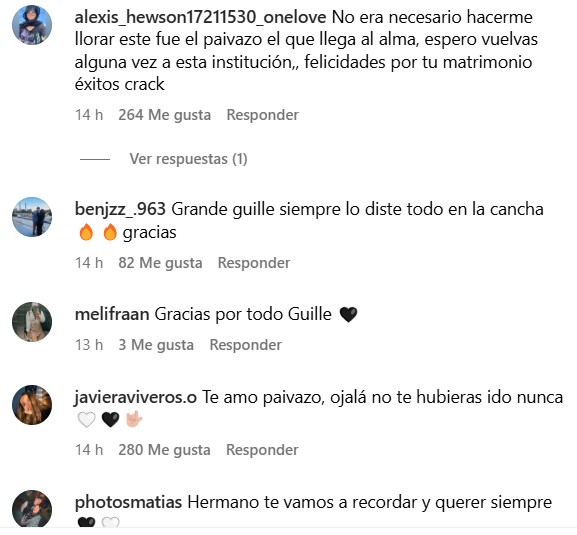Open alexis_hewson17211530_onelove profile picture
This screenshot has width=577, height=535.
tap(32, 25)
